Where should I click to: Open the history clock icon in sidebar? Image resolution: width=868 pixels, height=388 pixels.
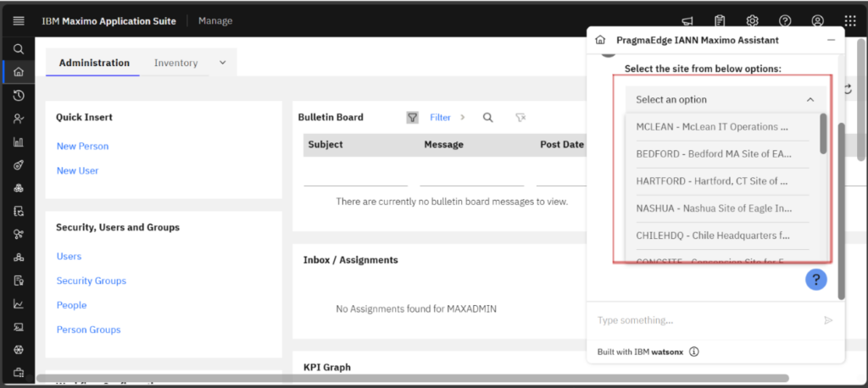19,96
